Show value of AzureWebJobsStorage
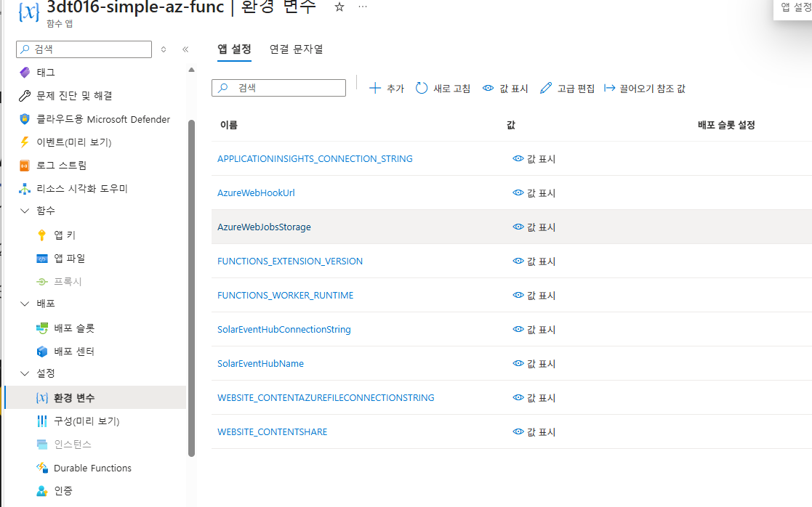Viewport: 812px width, 507px height. tap(534, 227)
